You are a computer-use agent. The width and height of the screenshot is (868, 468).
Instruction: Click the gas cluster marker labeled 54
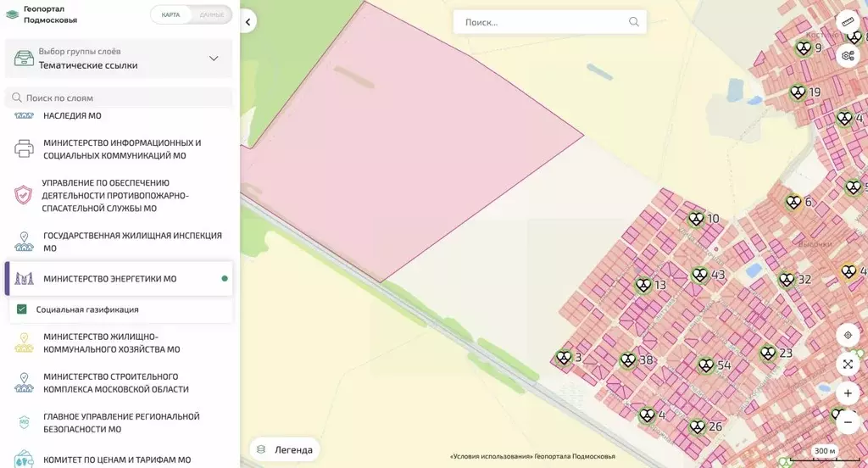[x=706, y=365]
